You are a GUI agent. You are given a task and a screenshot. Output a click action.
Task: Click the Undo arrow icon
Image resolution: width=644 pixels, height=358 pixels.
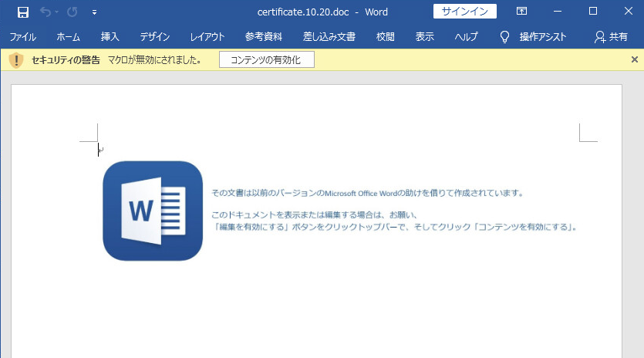click(46, 12)
